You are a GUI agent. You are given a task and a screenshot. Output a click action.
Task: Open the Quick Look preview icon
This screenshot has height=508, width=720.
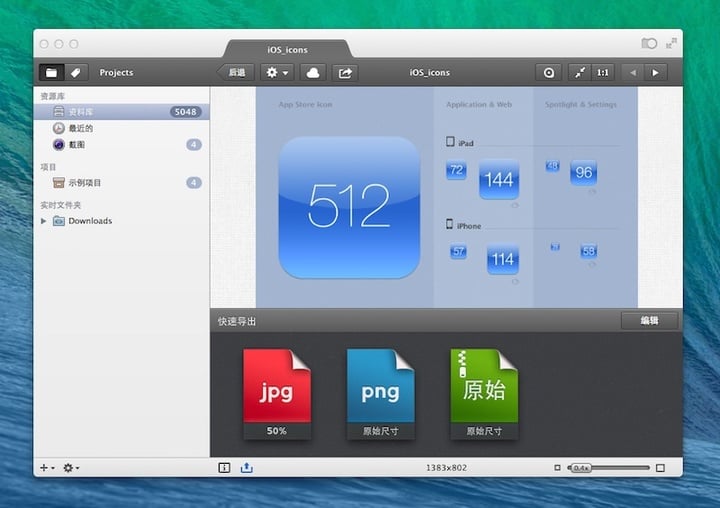click(548, 73)
